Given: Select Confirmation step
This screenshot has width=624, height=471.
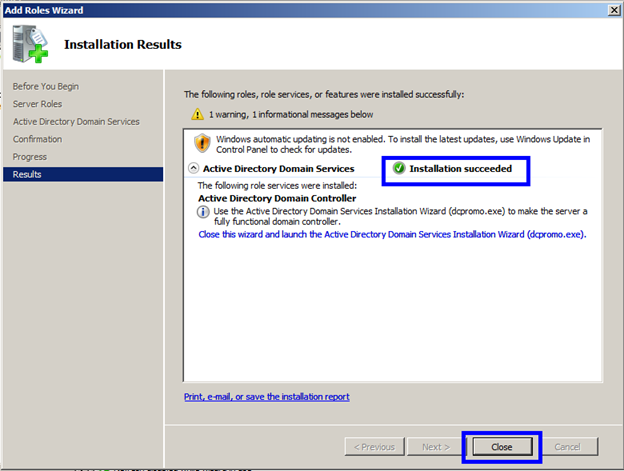Looking at the screenshot, I should point(37,139).
